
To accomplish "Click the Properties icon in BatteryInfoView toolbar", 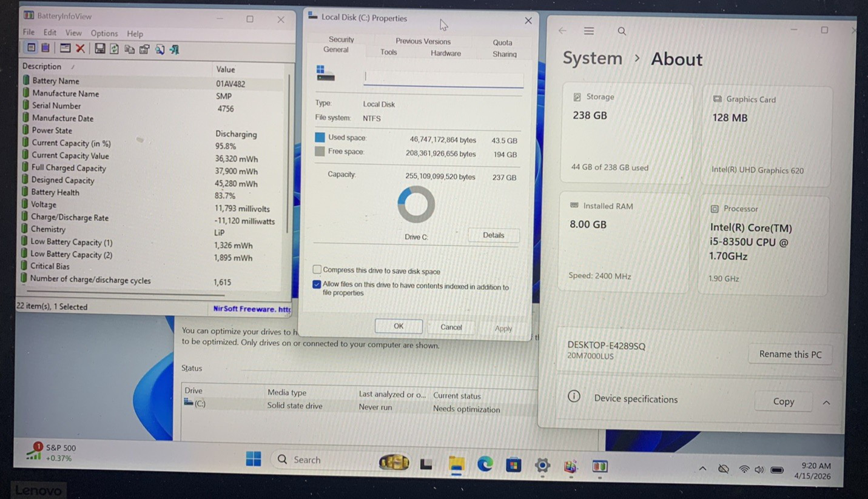I will coord(144,49).
